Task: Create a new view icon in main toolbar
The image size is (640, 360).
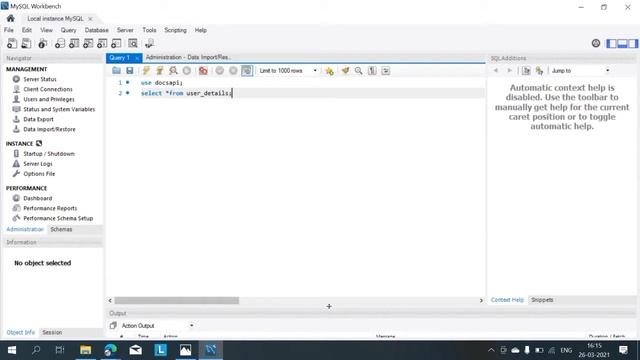Action: pyautogui.click(x=88, y=43)
